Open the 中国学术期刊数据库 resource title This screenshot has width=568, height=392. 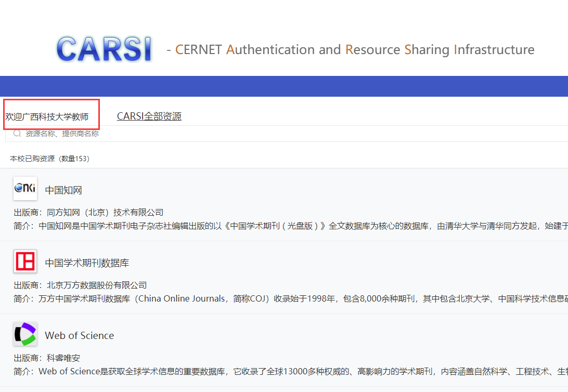[87, 263]
